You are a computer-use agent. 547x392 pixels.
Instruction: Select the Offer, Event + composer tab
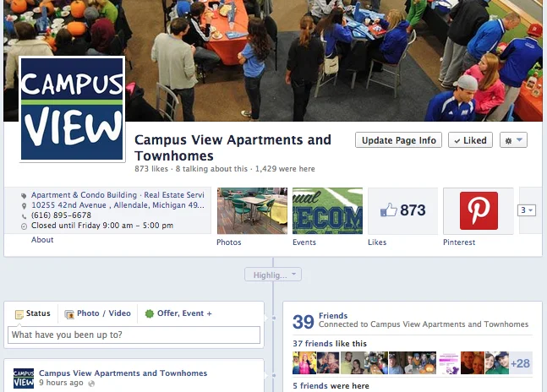click(178, 313)
